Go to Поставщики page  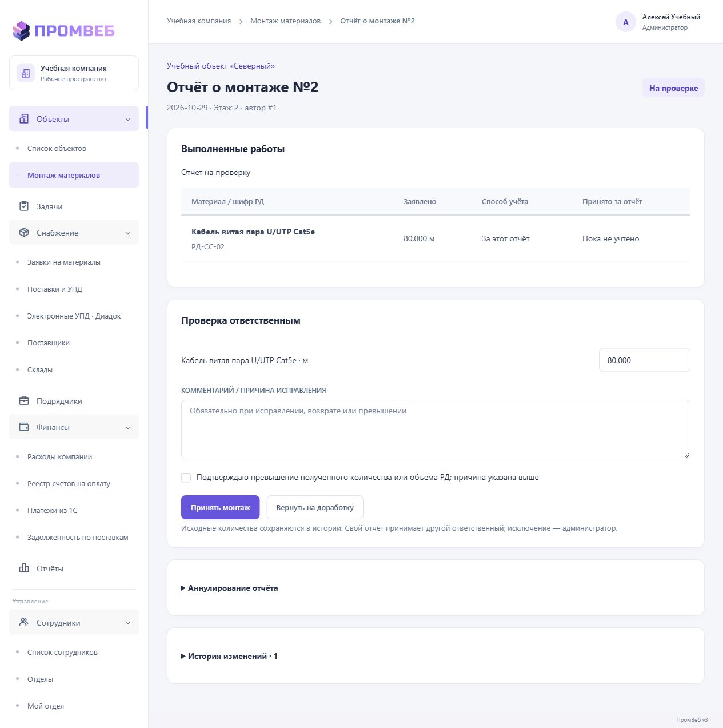[49, 343]
